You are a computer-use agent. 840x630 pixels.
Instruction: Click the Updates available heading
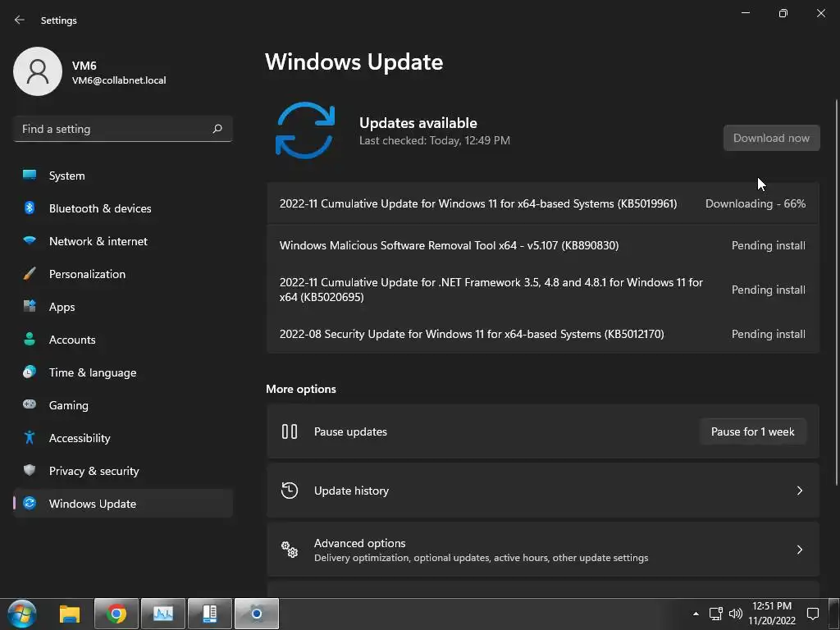[x=418, y=123]
